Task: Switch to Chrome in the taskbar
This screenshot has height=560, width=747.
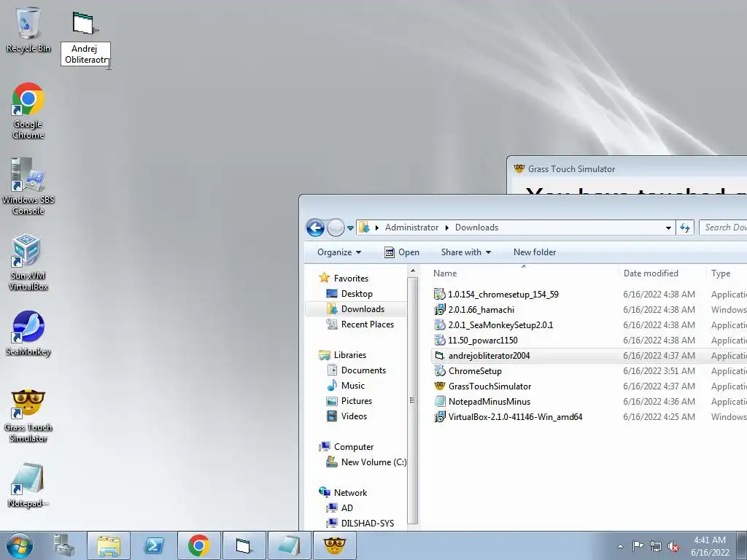Action: click(x=199, y=545)
